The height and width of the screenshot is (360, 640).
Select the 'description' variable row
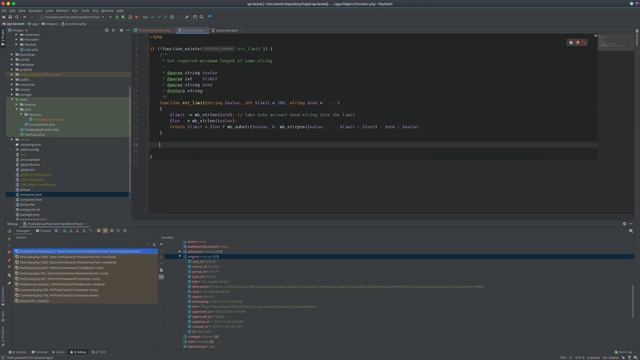pos(335,287)
